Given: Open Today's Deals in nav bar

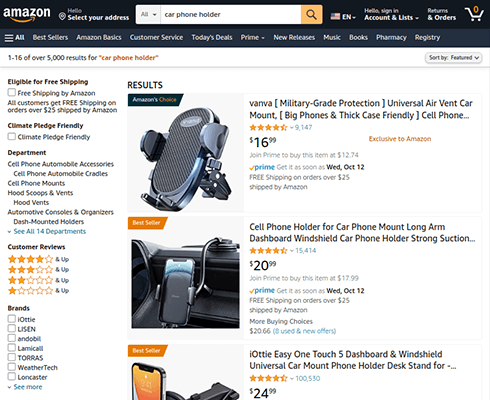Looking at the screenshot, I should (x=212, y=38).
